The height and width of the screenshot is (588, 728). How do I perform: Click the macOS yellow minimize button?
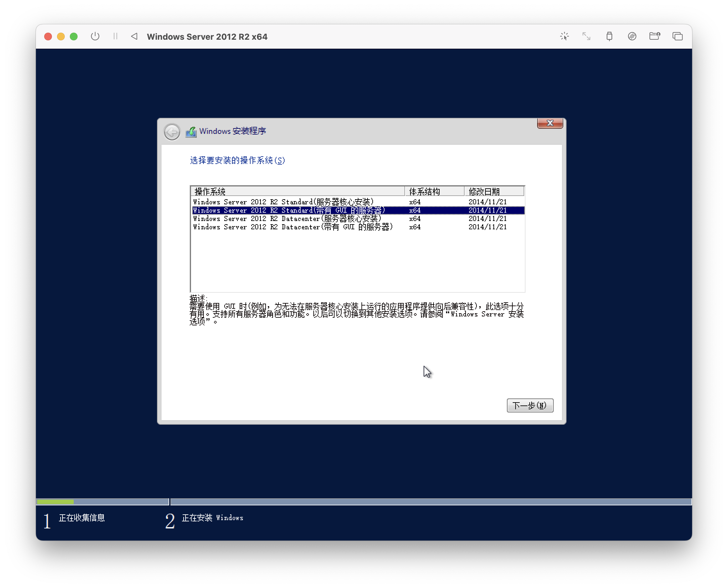coord(61,36)
